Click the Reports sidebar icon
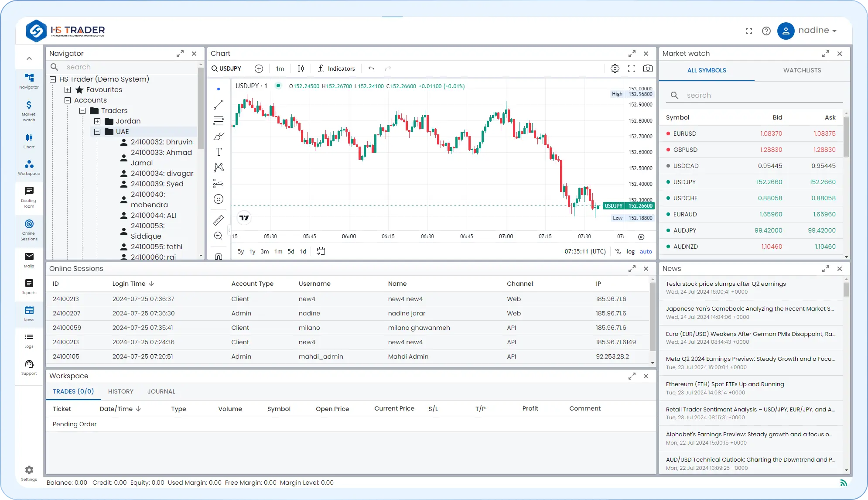The image size is (868, 500). (29, 287)
